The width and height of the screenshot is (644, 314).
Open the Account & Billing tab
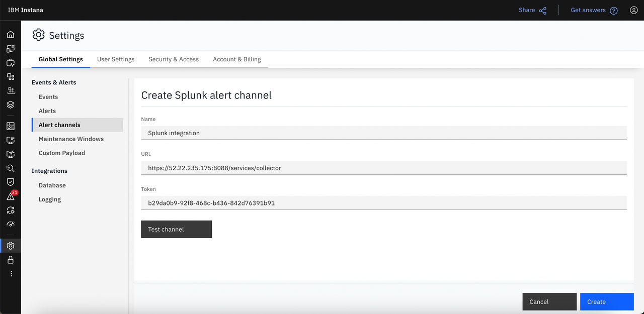237,59
